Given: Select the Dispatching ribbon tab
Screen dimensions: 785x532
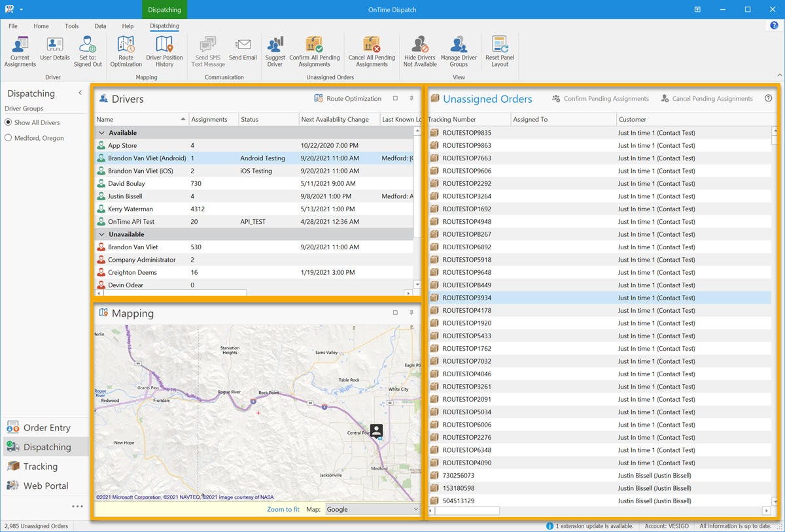Looking at the screenshot, I should coord(164,26).
